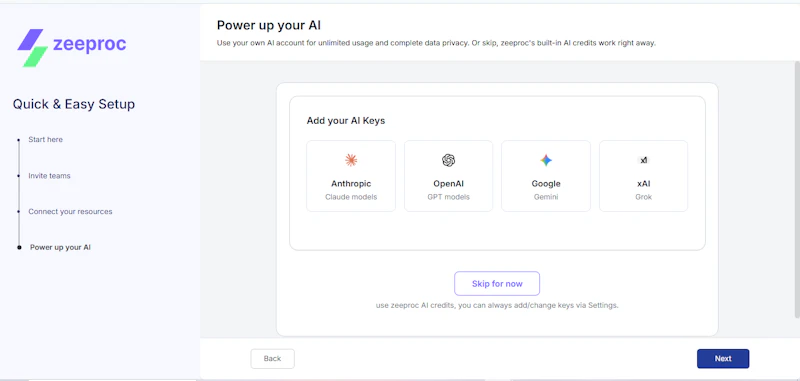Choose the OpenAI card label
This screenshot has height=381, width=800.
(x=448, y=184)
